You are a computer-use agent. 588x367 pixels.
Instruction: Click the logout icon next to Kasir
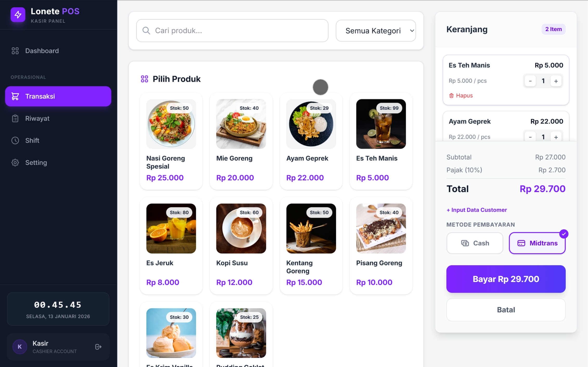(98, 347)
